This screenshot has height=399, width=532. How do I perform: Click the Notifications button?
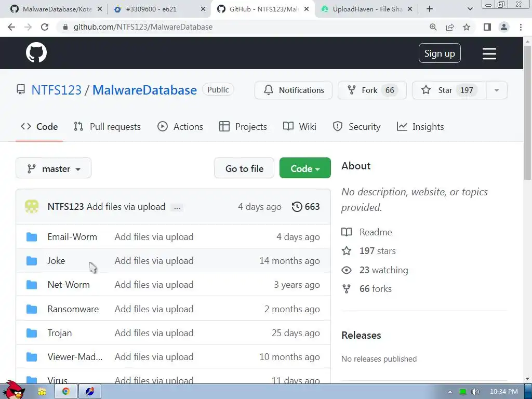click(294, 90)
